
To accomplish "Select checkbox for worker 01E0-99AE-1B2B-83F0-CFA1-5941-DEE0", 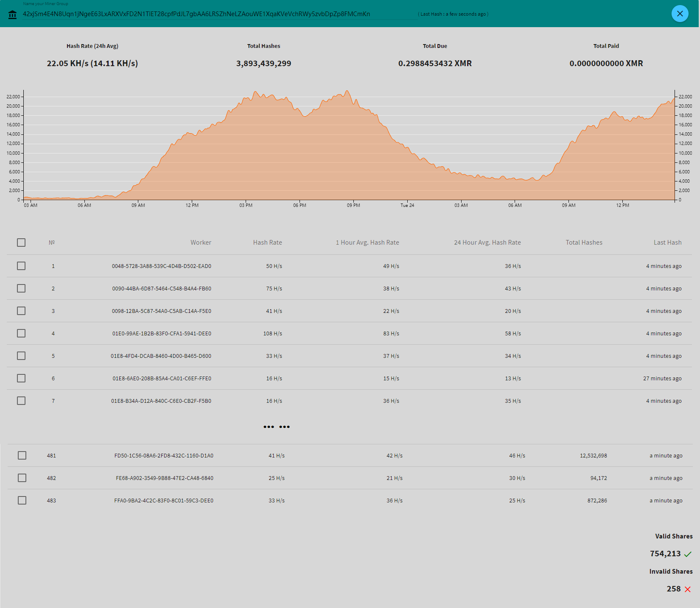I will click(x=21, y=333).
